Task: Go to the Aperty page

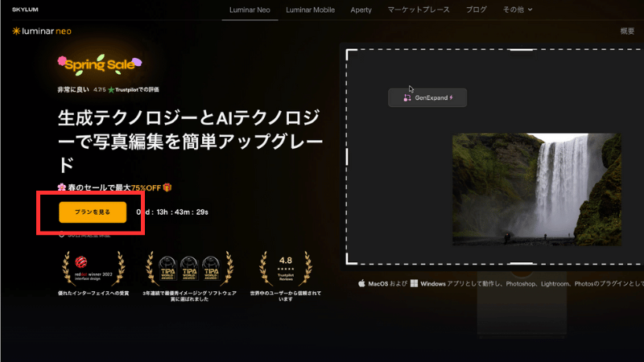Action: pos(361,10)
